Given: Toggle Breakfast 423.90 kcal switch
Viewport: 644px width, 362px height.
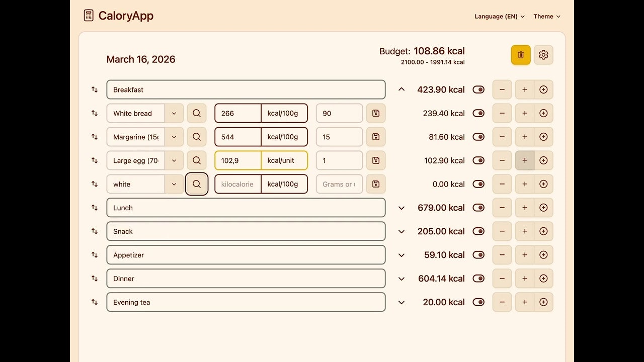Looking at the screenshot, I should coord(478,89).
